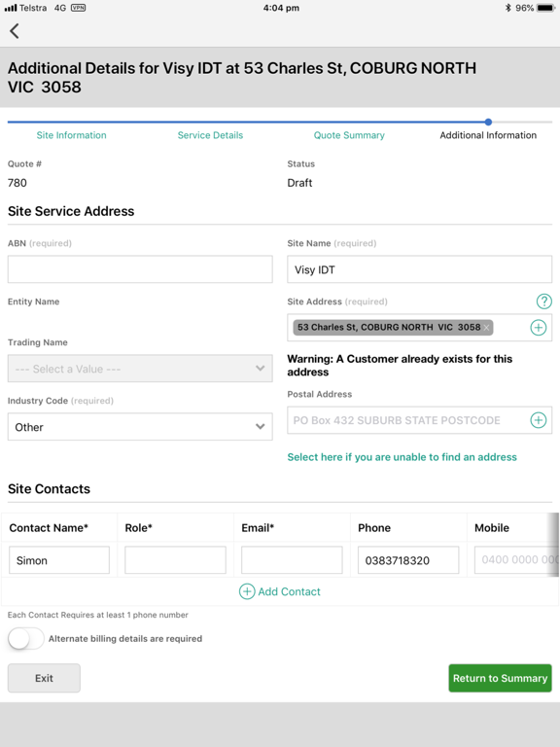Remove the 53 Charles St address chip
This screenshot has height=747, width=560.
[x=486, y=327]
